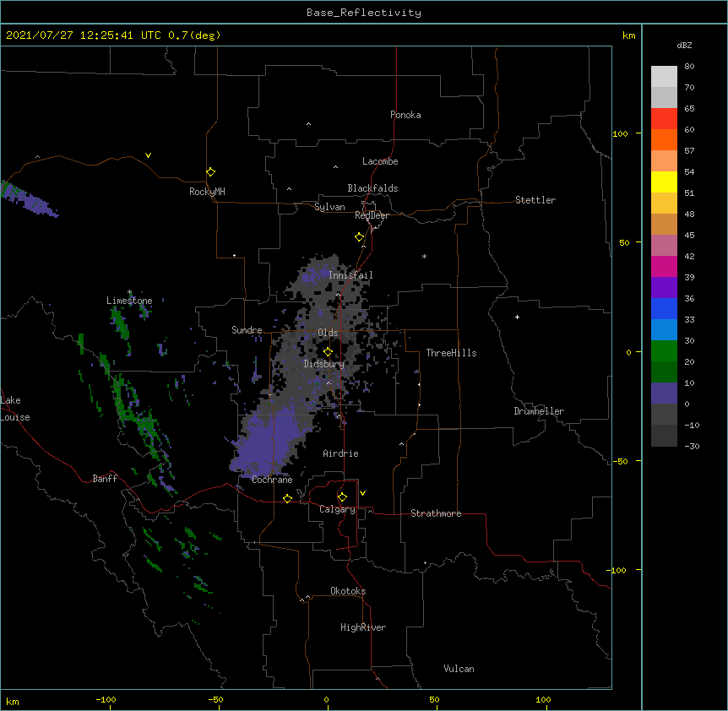Click the white plus marker north of Drumheller
The image size is (728, 711).
(517, 317)
